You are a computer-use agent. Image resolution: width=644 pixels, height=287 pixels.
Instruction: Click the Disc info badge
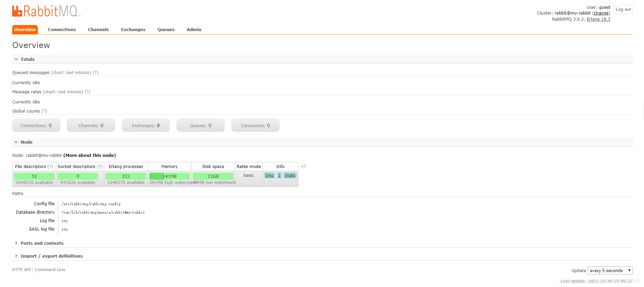point(270,175)
